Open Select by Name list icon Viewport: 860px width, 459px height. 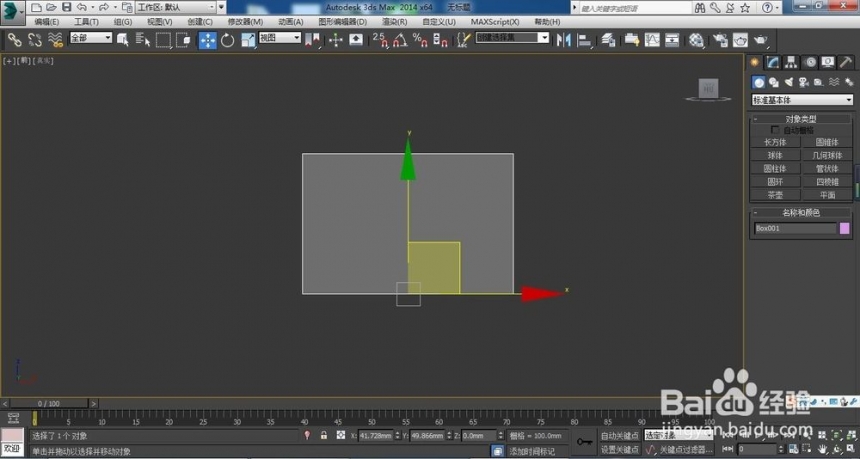(143, 40)
